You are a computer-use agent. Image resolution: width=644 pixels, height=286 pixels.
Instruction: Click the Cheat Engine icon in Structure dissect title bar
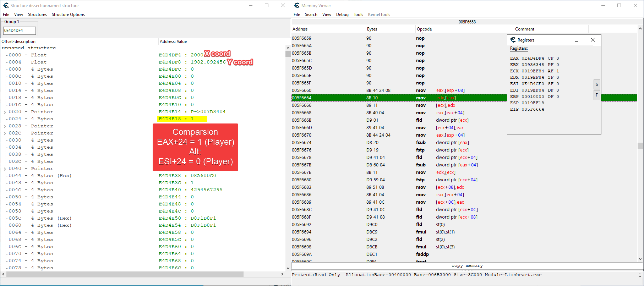(6, 5)
